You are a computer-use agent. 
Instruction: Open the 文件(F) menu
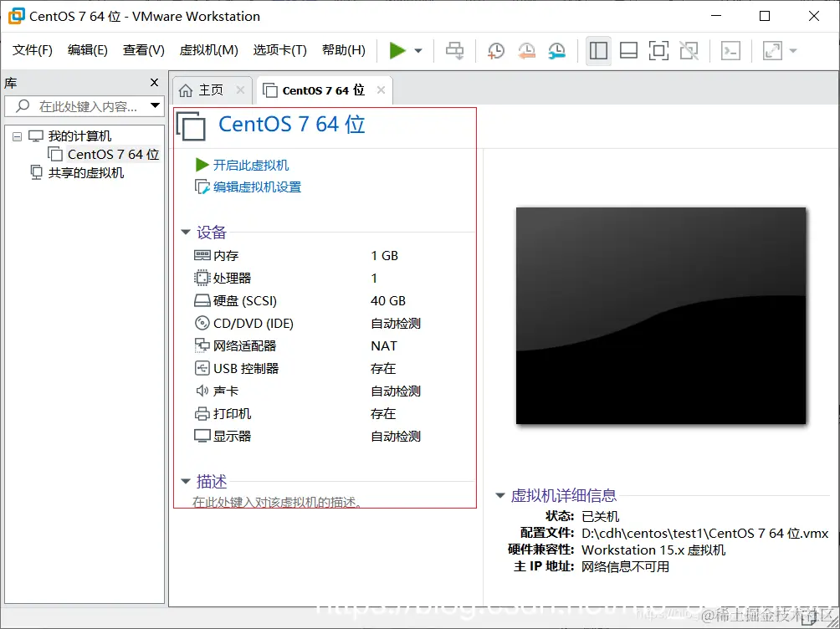tap(33, 50)
